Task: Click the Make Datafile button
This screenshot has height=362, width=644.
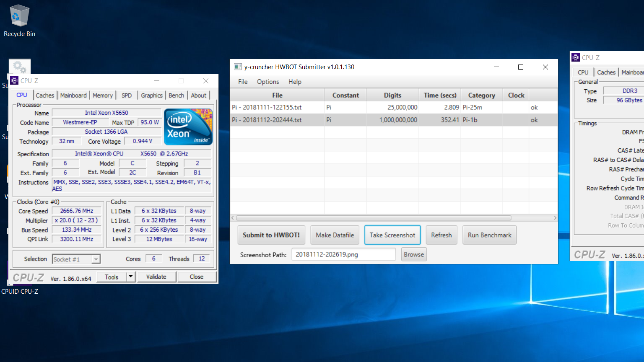Action: [335, 235]
